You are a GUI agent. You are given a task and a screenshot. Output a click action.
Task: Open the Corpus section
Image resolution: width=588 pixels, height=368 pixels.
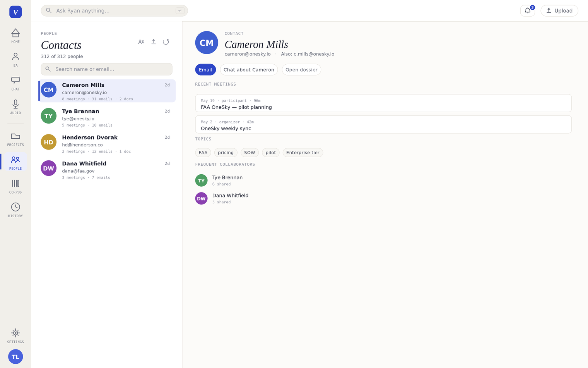coord(15,186)
